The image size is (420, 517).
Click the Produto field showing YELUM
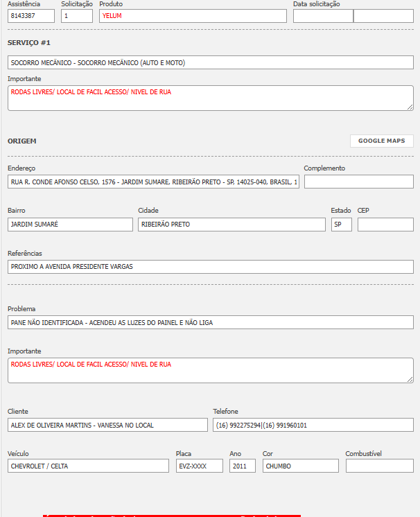(x=192, y=16)
